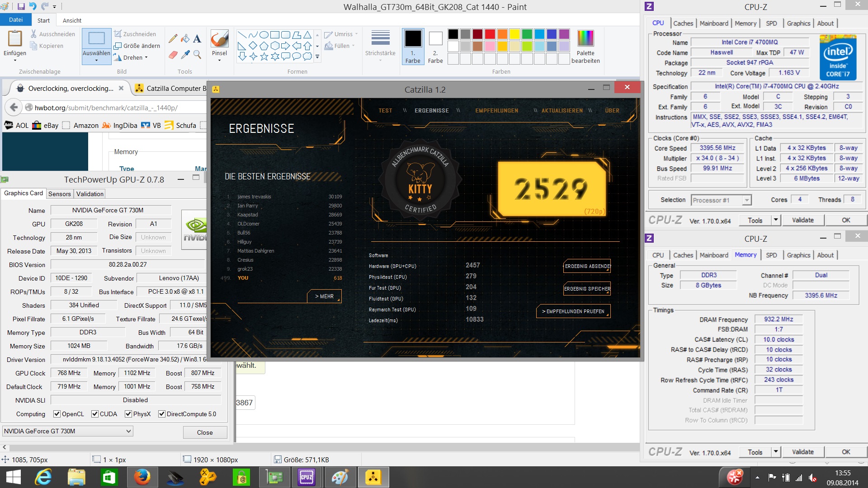Open Windows Store from the taskbar
Image resolution: width=868 pixels, height=488 pixels.
click(x=109, y=477)
